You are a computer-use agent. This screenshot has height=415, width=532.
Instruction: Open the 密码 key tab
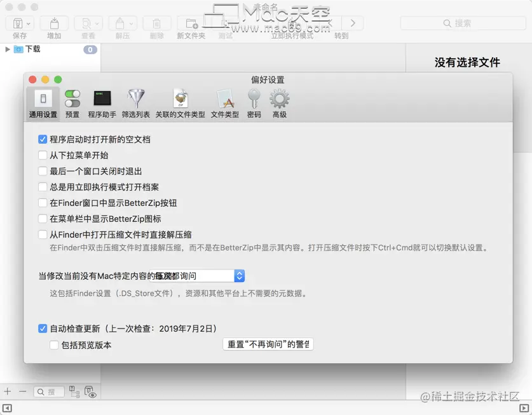point(254,104)
